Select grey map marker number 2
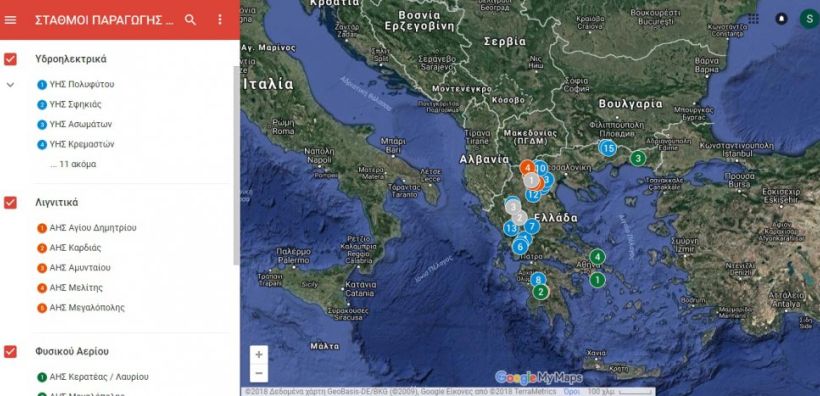Screen dimensions: 820x396 [519, 217]
